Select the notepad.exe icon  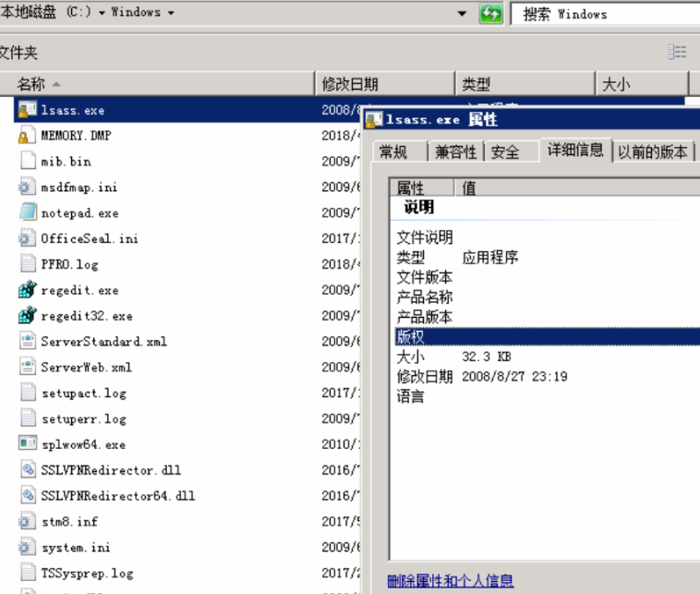[x=27, y=212]
